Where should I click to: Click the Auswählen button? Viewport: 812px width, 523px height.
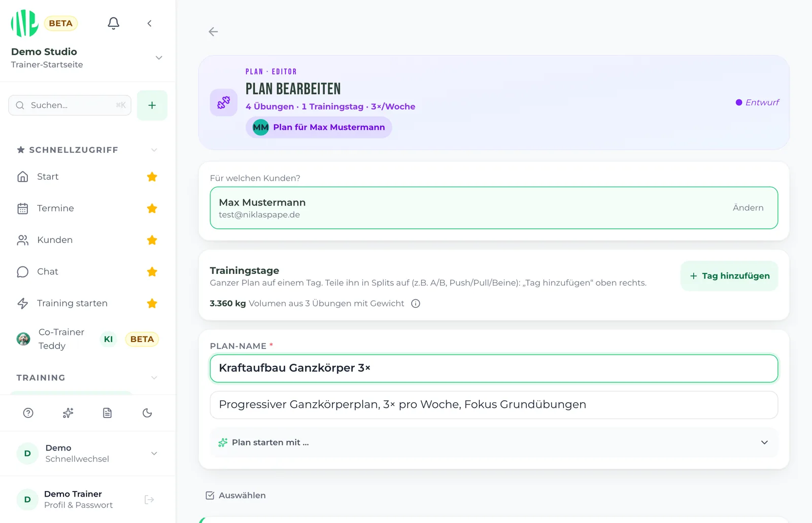235,496
